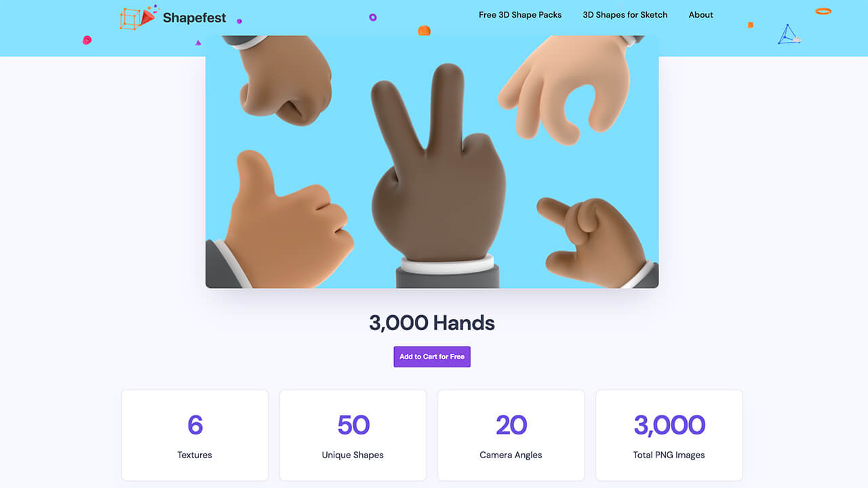
Task: Click the pink sphere decoration icon
Action: 87,40
